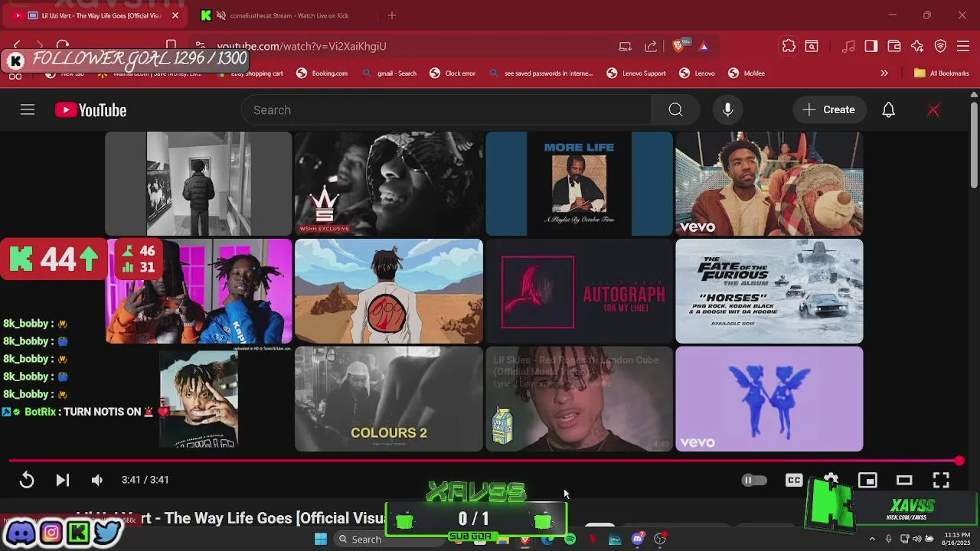Viewport: 980px width, 551px height.
Task: Open the YouTube hamburger guide menu
Action: (28, 110)
